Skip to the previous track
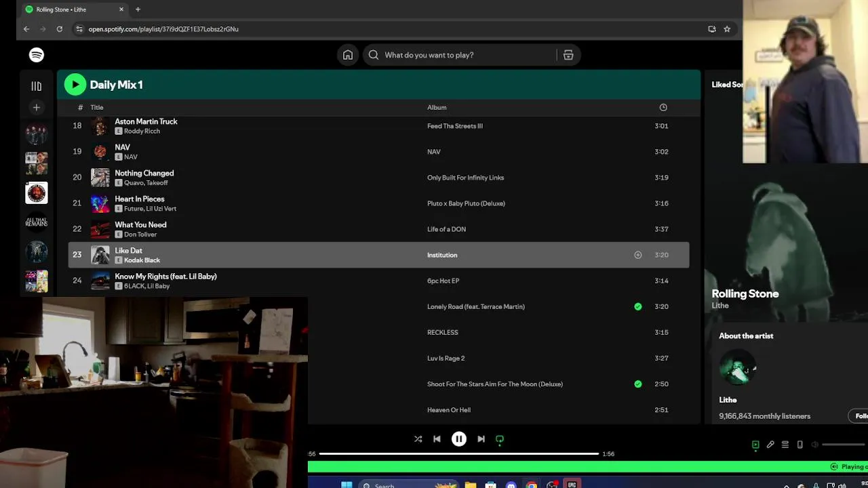This screenshot has width=868, height=488. 437,439
